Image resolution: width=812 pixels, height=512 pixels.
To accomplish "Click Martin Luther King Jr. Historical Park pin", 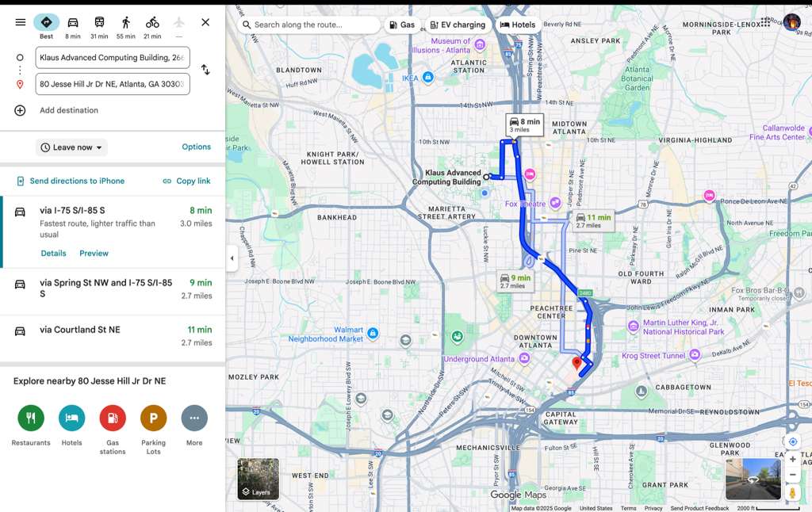I will coord(634,327).
